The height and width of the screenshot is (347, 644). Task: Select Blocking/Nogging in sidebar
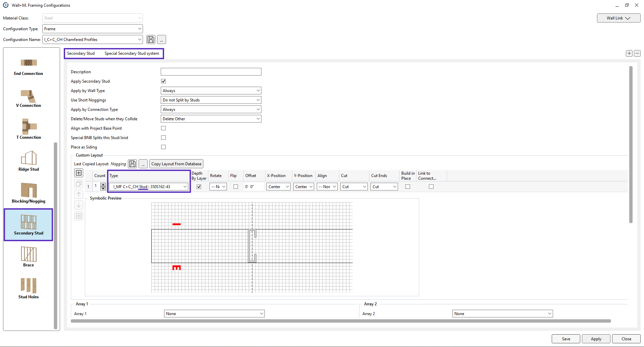click(x=29, y=193)
